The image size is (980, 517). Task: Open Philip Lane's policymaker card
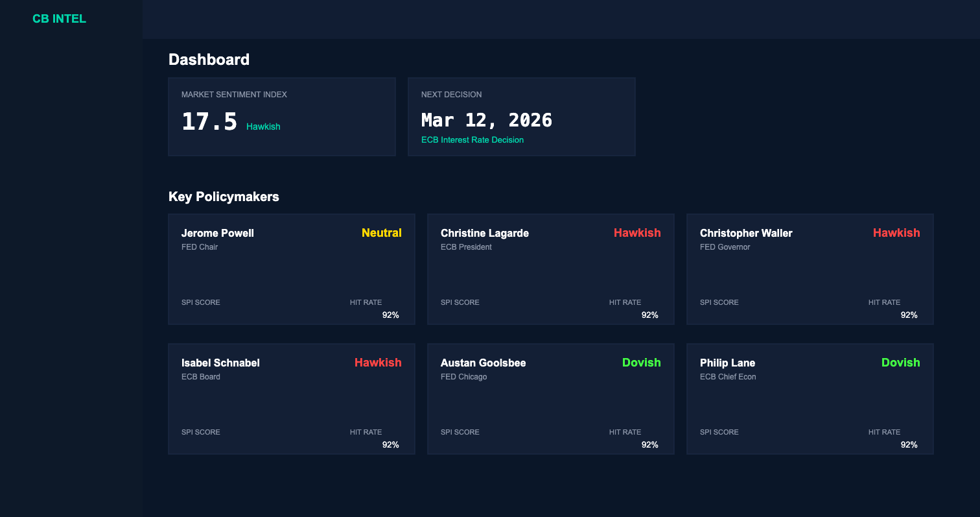[x=810, y=398]
